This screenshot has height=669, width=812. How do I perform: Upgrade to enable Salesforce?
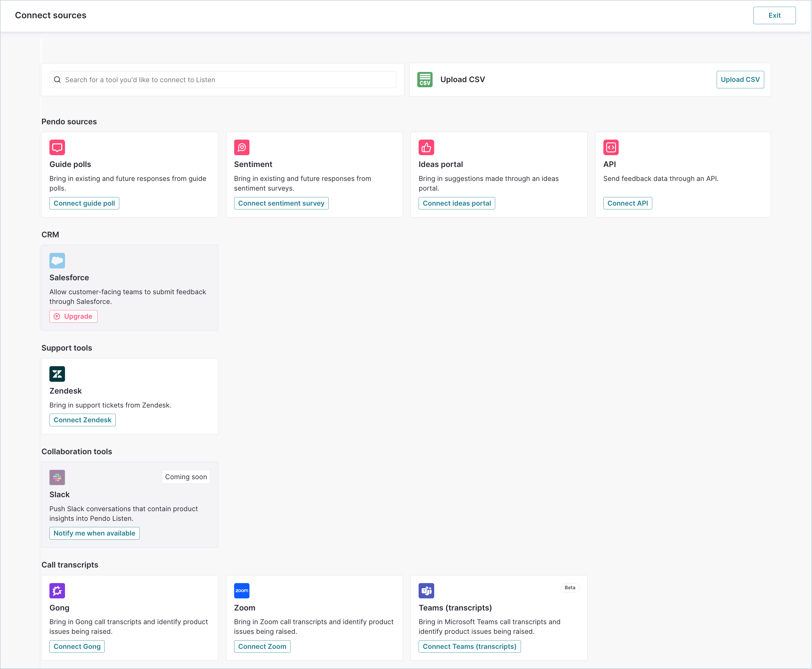point(73,317)
